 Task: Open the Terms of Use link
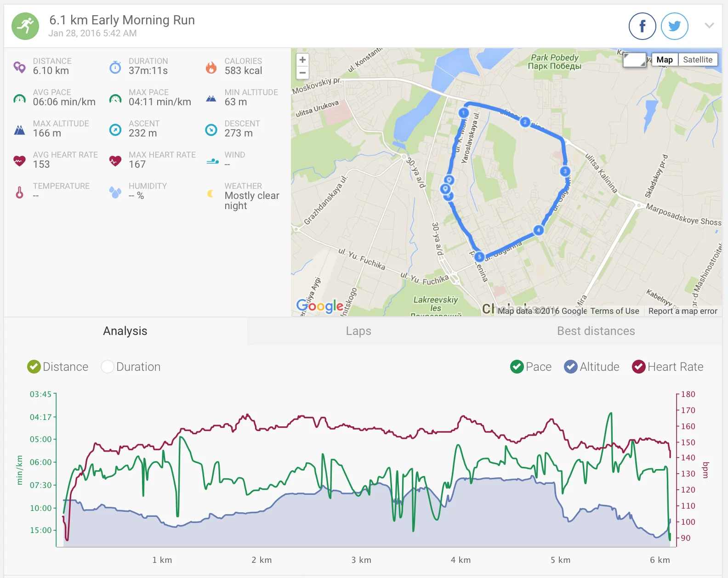click(x=614, y=311)
